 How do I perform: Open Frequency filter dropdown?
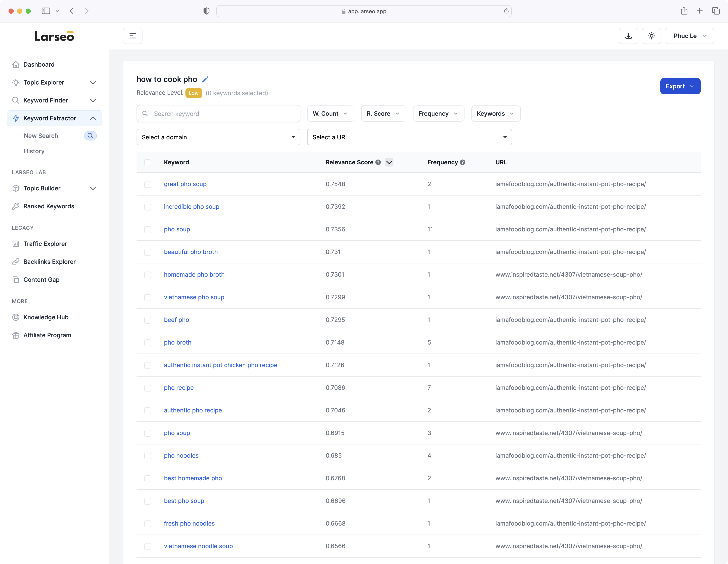pos(438,114)
